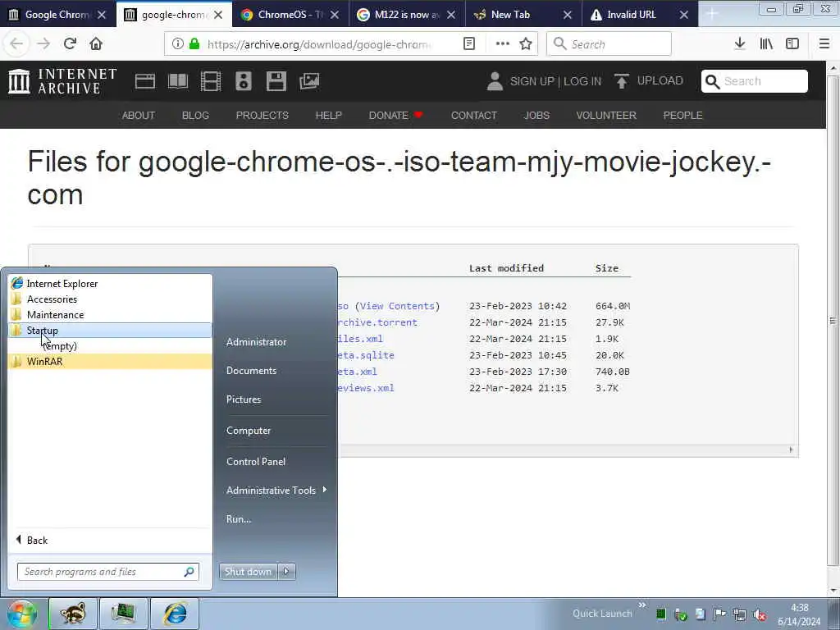Open Internet Archive software floppy icon
Screen dimensions: 840x630
point(276,81)
